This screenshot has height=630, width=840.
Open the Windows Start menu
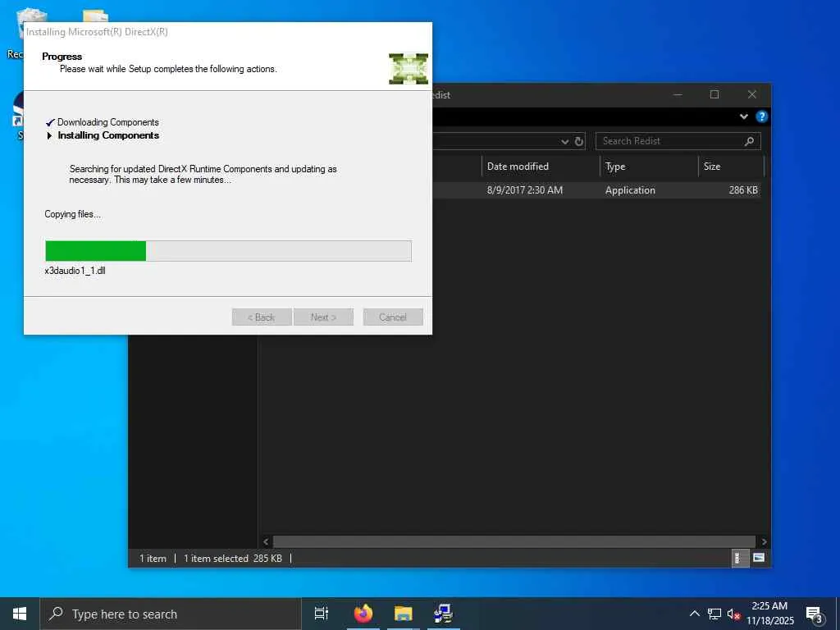[20, 614]
